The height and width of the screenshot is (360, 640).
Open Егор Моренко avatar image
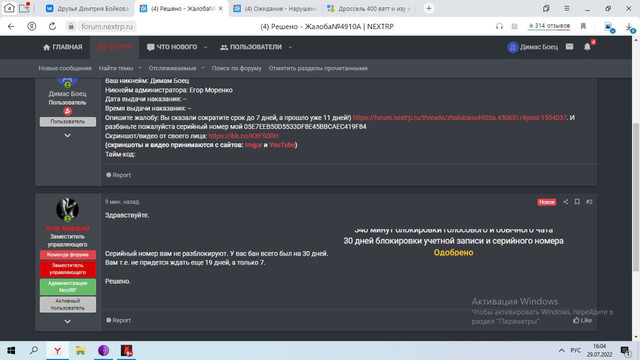(x=67, y=209)
